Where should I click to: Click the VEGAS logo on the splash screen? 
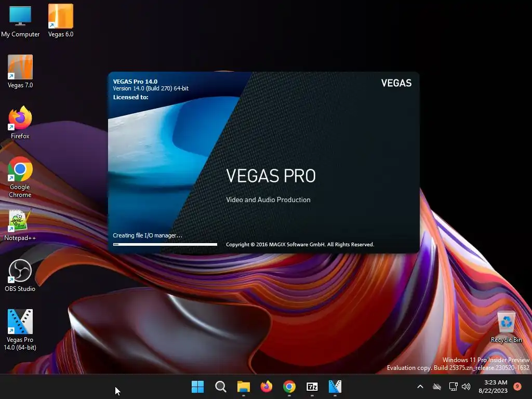(396, 83)
